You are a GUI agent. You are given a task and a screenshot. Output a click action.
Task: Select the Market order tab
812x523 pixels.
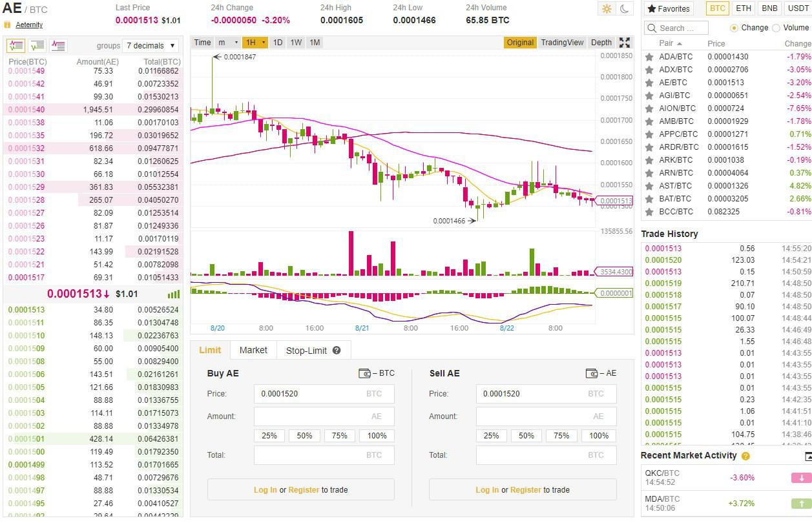coord(253,350)
